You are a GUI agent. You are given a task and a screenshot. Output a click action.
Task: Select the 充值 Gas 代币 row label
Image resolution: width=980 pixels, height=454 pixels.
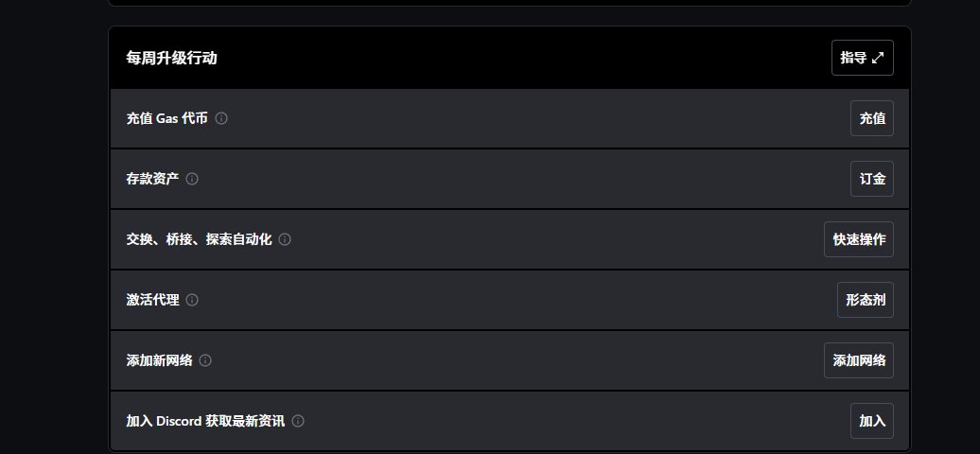pyautogui.click(x=166, y=118)
